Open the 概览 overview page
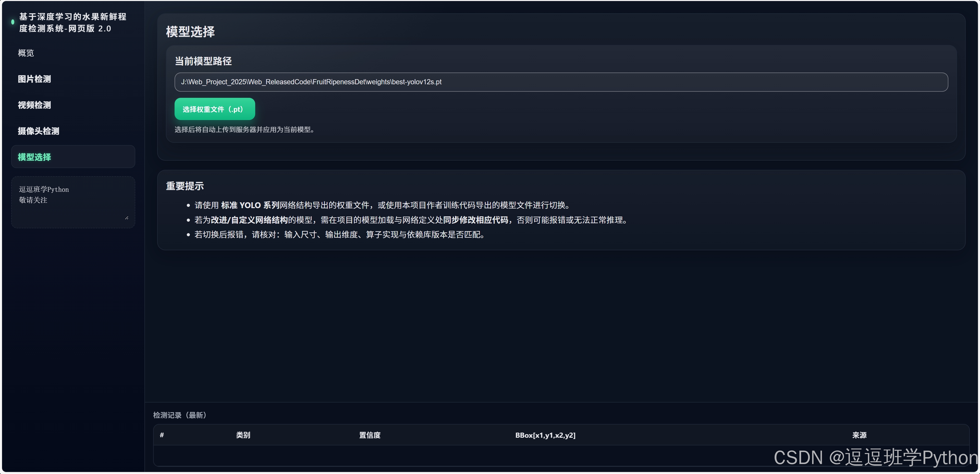The height and width of the screenshot is (474, 980). (26, 53)
